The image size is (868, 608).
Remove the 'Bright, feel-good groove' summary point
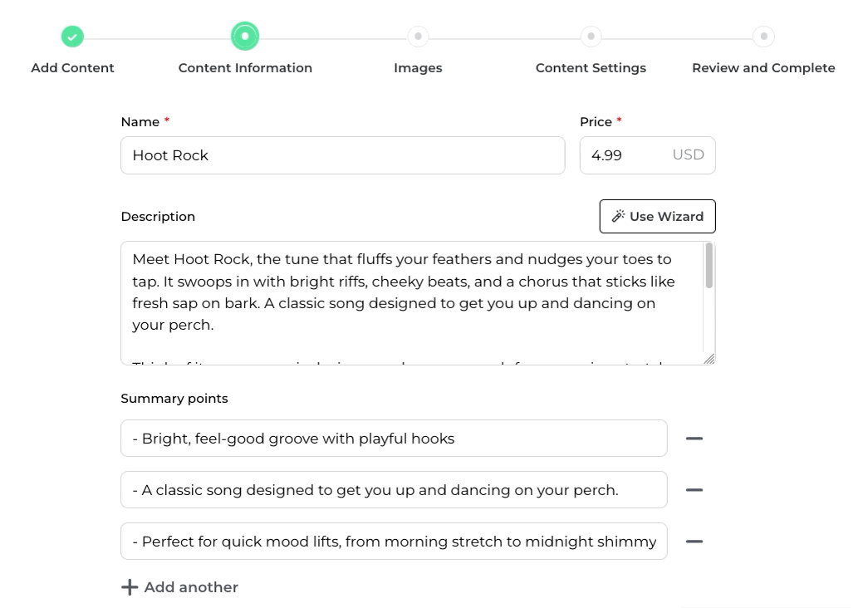click(694, 439)
